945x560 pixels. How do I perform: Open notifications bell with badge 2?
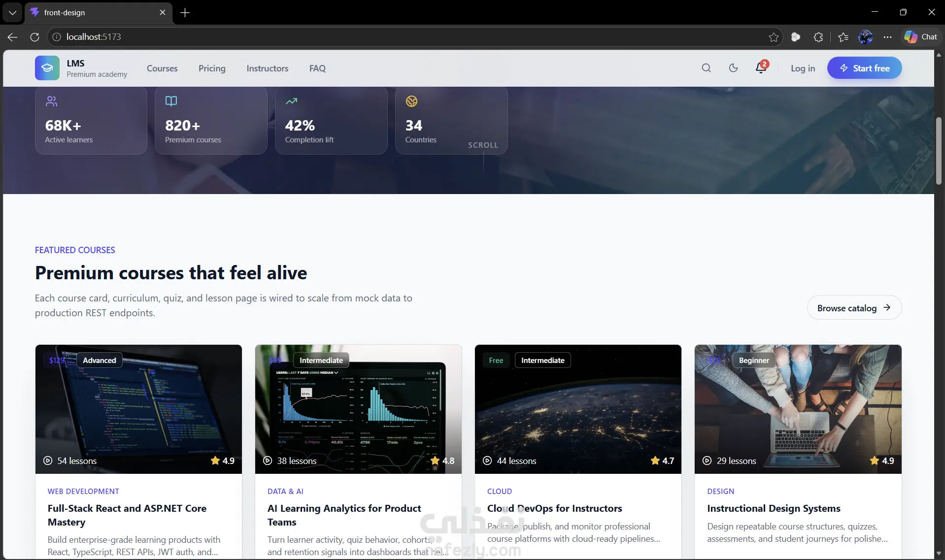tap(761, 67)
